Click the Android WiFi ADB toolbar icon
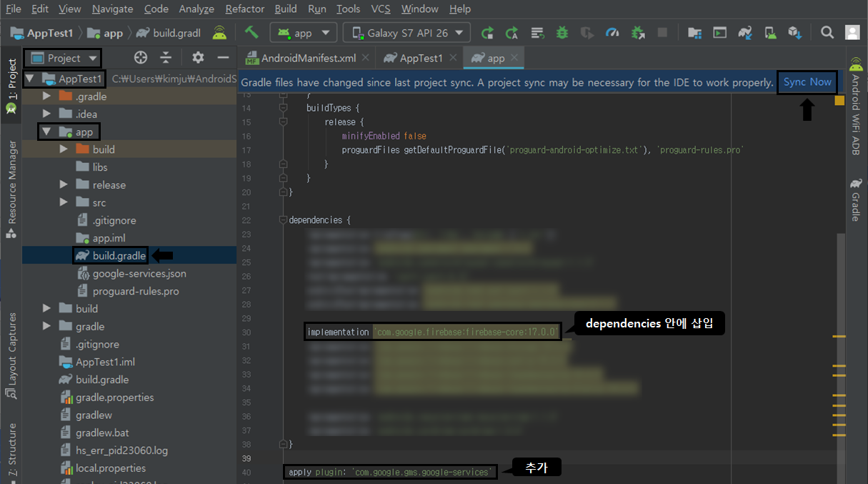The image size is (868, 484). [220, 33]
